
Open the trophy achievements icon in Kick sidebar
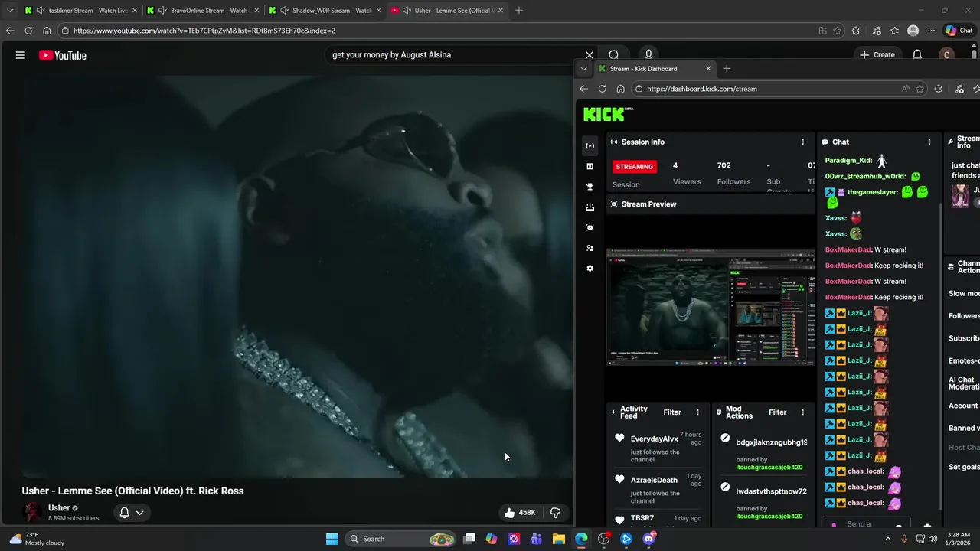point(590,187)
